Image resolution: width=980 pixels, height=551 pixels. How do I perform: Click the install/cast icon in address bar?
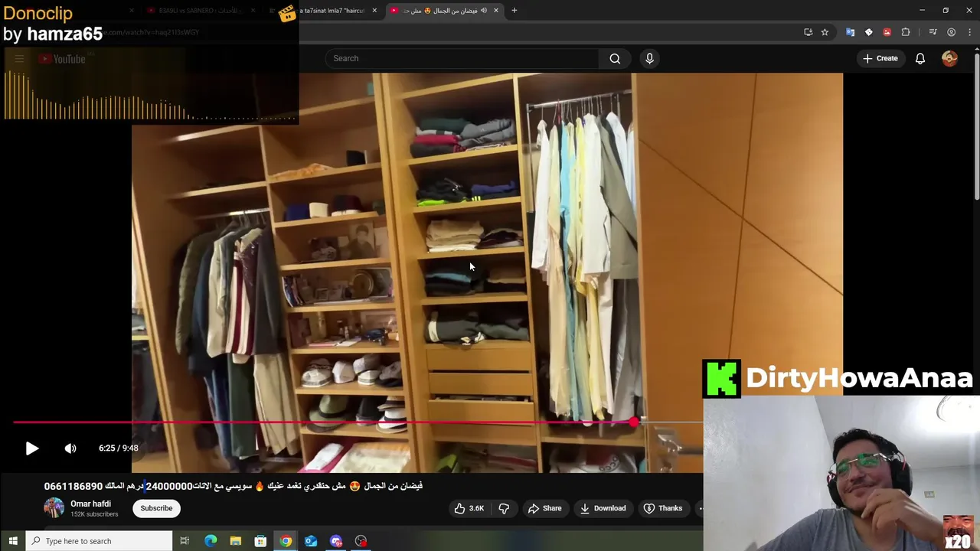[808, 32]
